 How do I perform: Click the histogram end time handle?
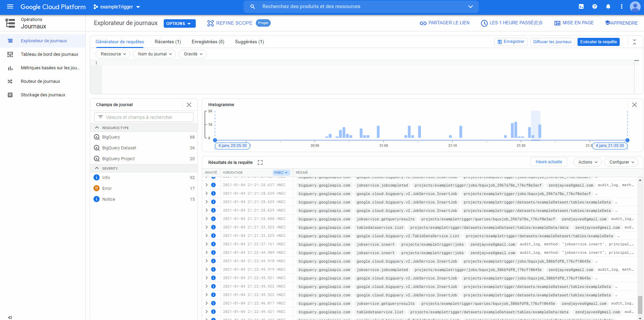tap(627, 140)
